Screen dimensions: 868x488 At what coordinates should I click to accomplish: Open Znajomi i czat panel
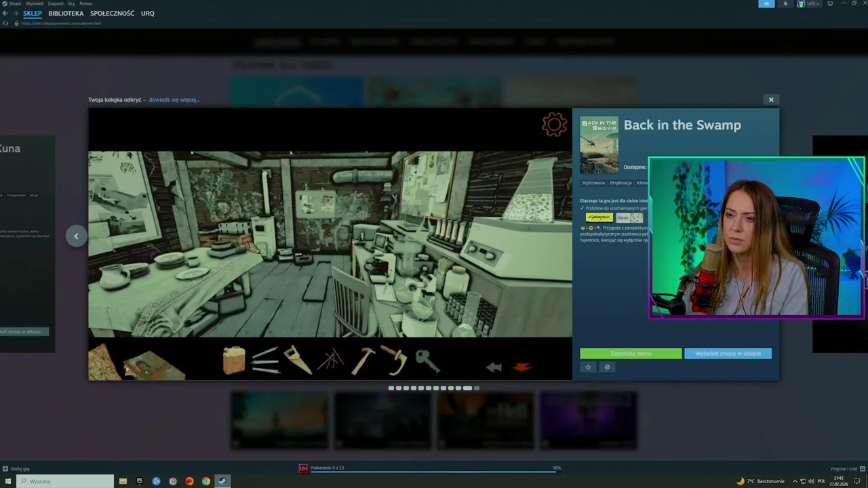[x=846, y=468]
